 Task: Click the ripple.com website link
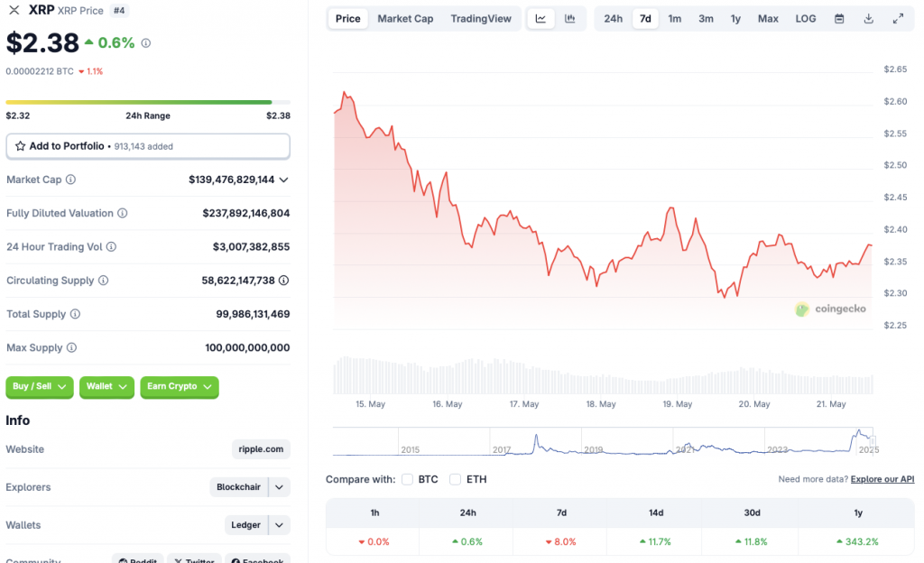pyautogui.click(x=260, y=449)
